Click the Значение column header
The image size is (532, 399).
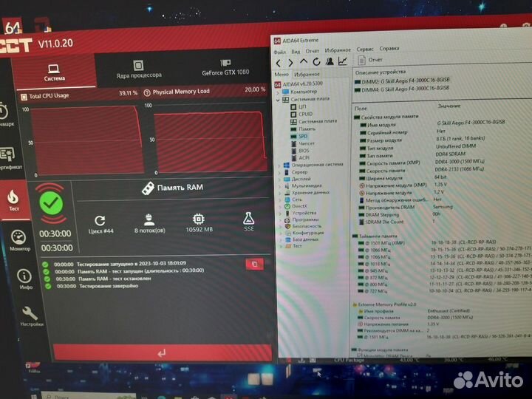449,106
